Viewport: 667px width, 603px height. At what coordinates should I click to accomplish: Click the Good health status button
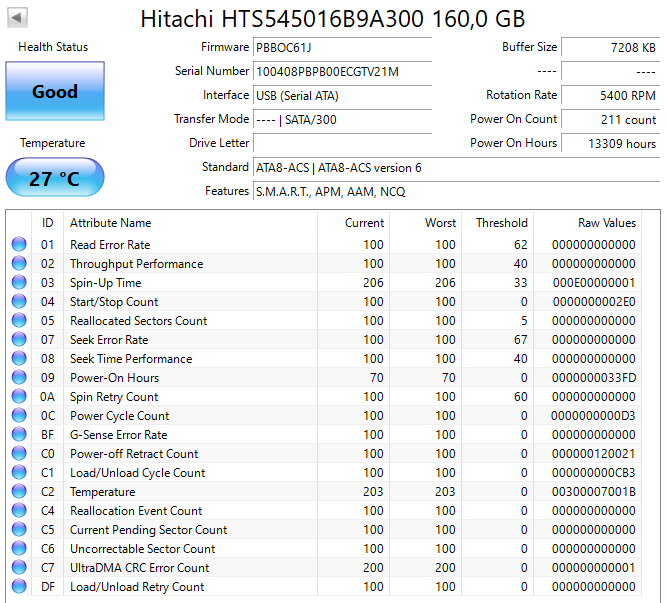[x=55, y=91]
